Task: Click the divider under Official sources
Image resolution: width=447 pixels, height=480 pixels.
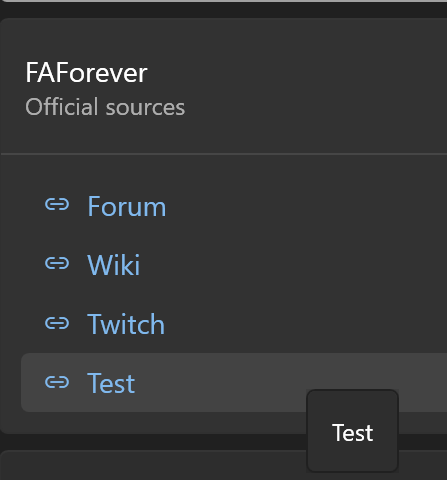Action: 223,154
